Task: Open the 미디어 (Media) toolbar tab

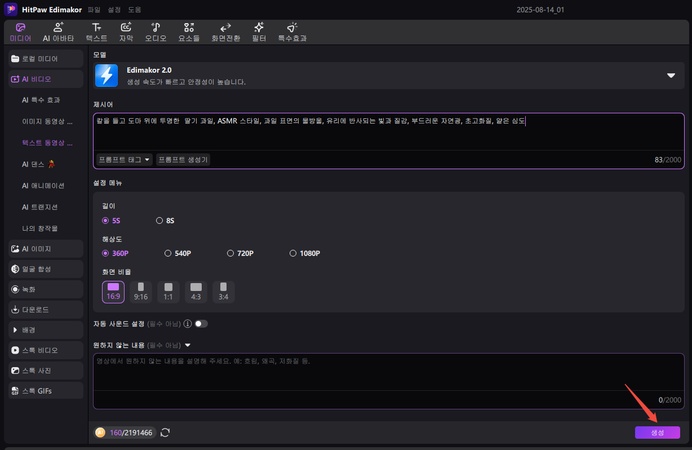Action: tap(20, 32)
